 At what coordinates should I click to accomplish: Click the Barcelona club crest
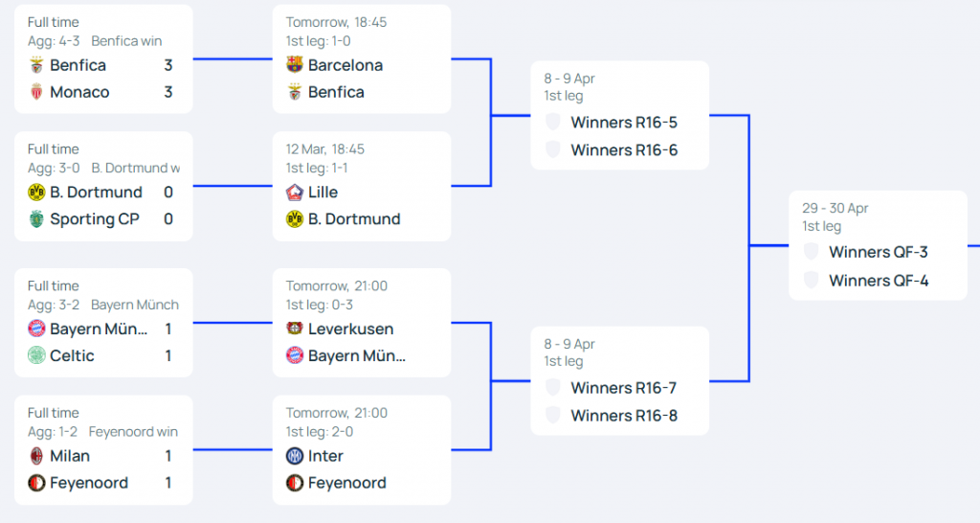[295, 64]
